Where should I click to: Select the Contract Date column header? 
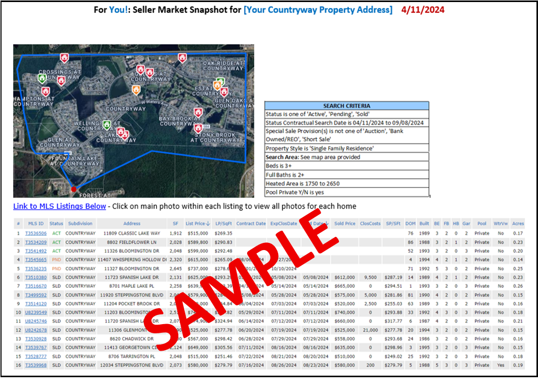tap(251, 224)
